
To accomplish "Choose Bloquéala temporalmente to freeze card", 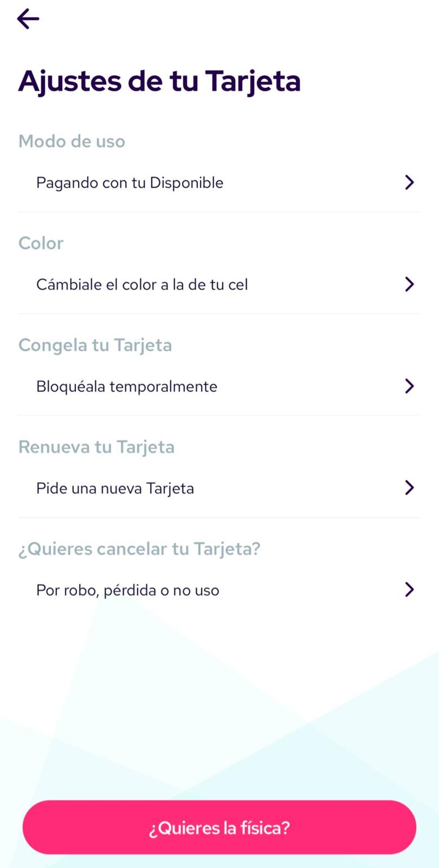I will point(127,386).
